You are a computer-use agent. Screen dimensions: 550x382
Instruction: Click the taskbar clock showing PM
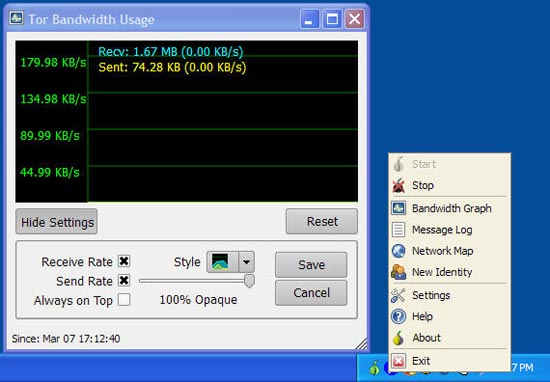point(522,368)
